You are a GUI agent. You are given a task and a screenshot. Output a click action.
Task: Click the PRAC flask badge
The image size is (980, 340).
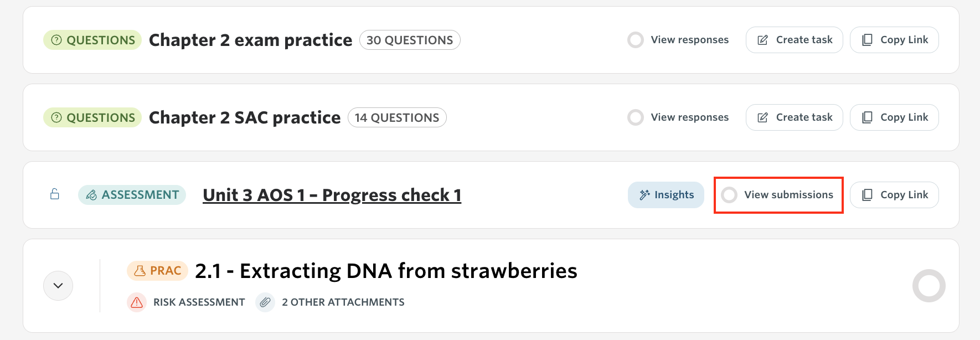click(158, 271)
